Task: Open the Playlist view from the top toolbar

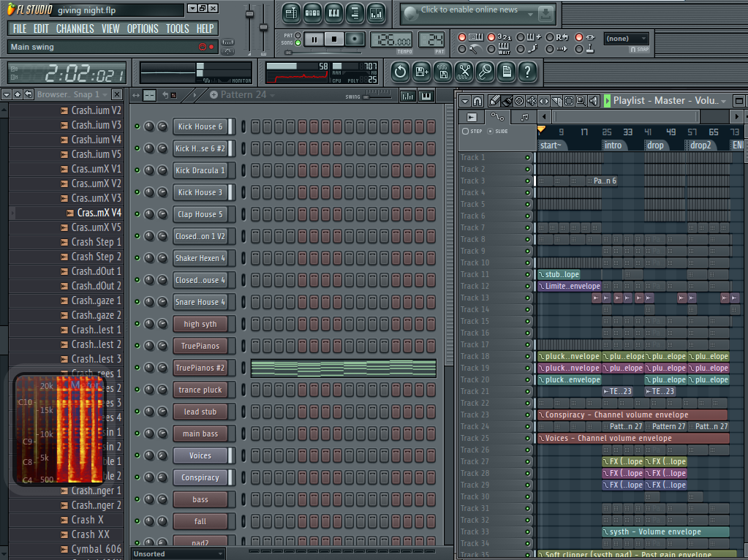Action: tap(291, 13)
